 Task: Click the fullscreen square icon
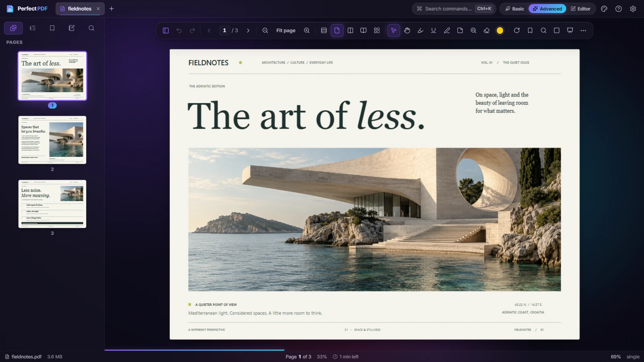pos(557,31)
